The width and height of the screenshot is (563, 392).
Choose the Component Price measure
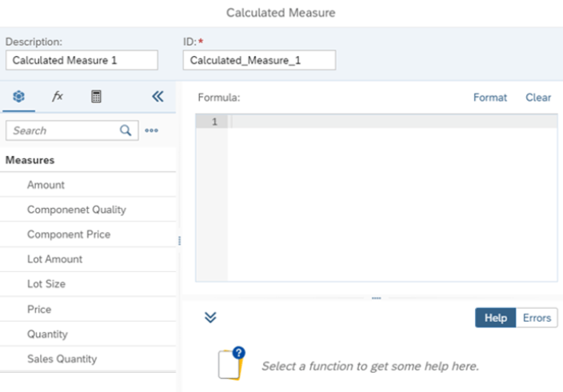69,234
